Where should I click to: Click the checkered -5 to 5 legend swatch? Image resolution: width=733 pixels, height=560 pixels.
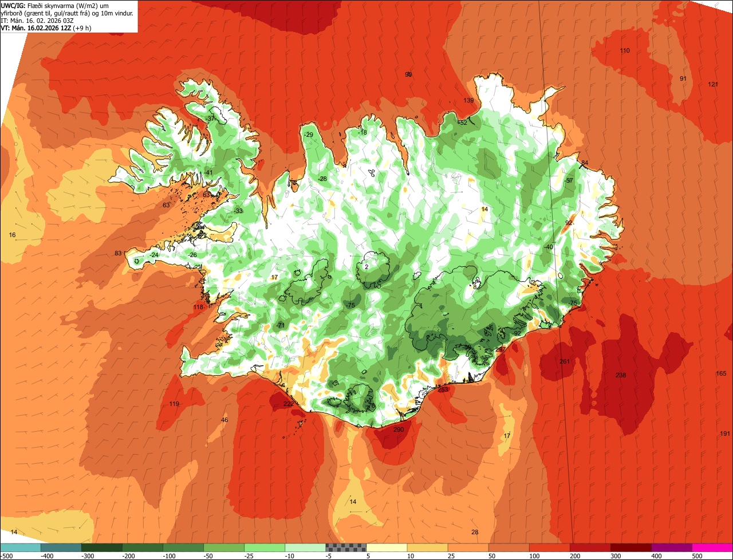point(346,547)
